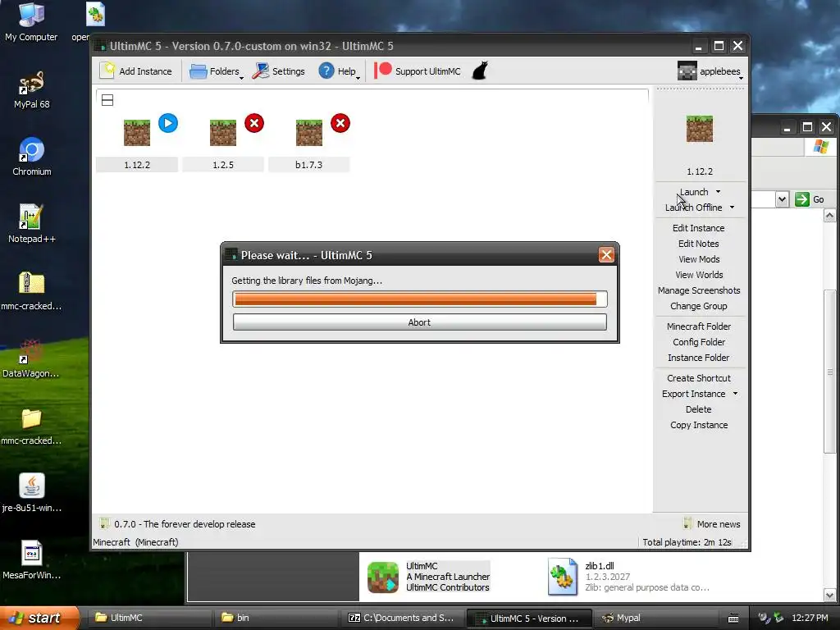Select the Chromium desktop shortcut
Viewport: 840px width, 630px height.
tap(32, 157)
